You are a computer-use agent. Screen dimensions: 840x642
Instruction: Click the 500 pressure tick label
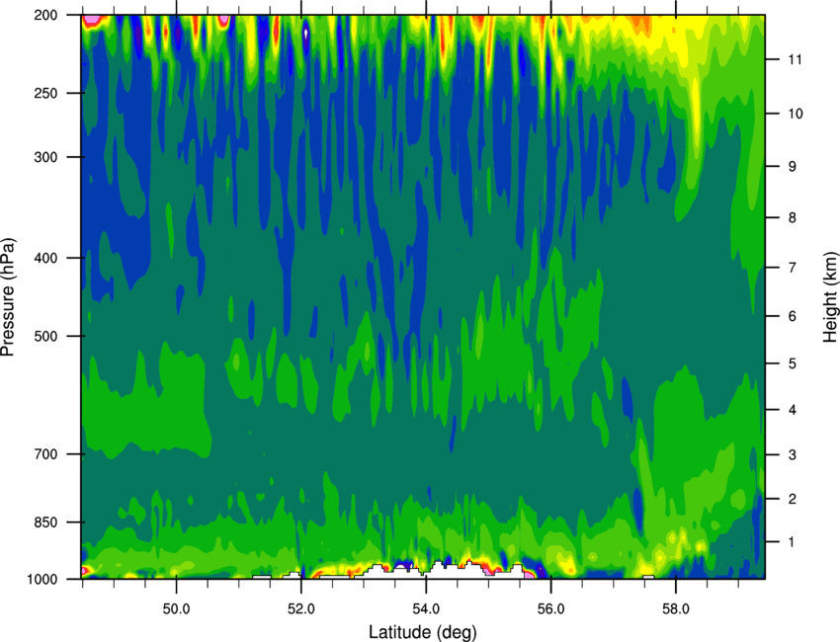(x=45, y=336)
